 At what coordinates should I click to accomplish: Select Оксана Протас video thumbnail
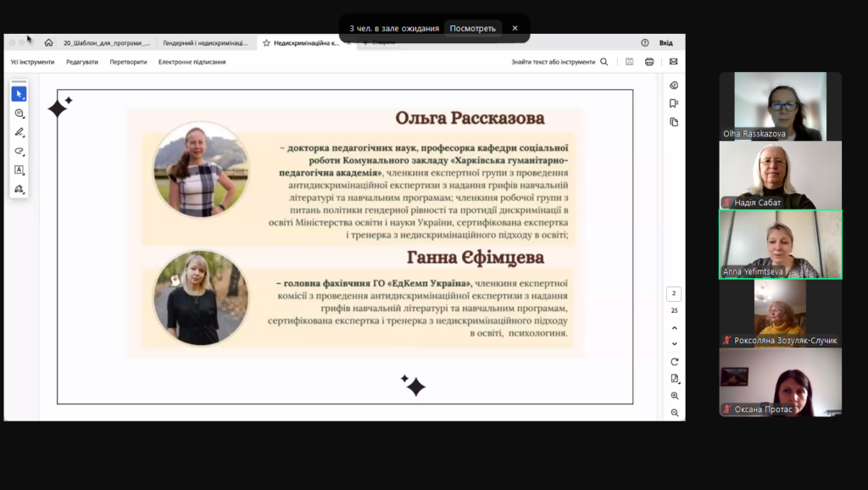point(780,382)
